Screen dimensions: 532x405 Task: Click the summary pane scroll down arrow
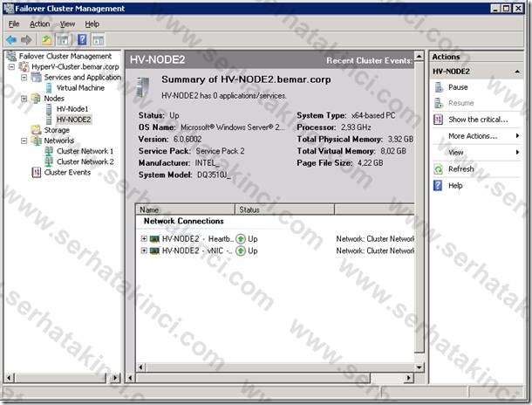419,367
